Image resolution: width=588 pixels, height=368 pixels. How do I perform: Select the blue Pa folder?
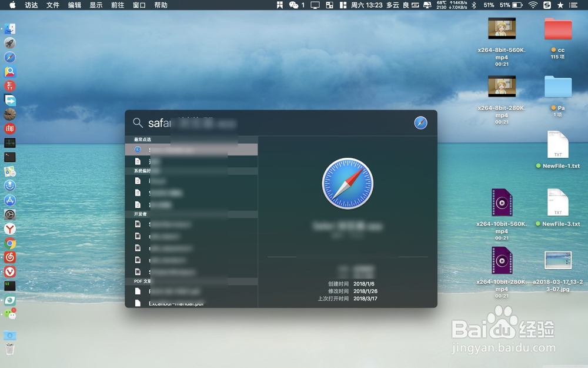click(x=558, y=97)
